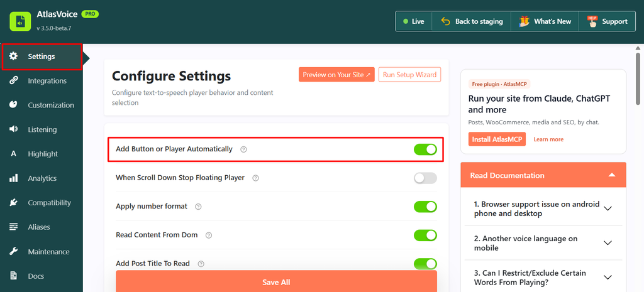Click the page vertical scrollbar thumb
This screenshot has width=644, height=292.
tap(638, 78)
